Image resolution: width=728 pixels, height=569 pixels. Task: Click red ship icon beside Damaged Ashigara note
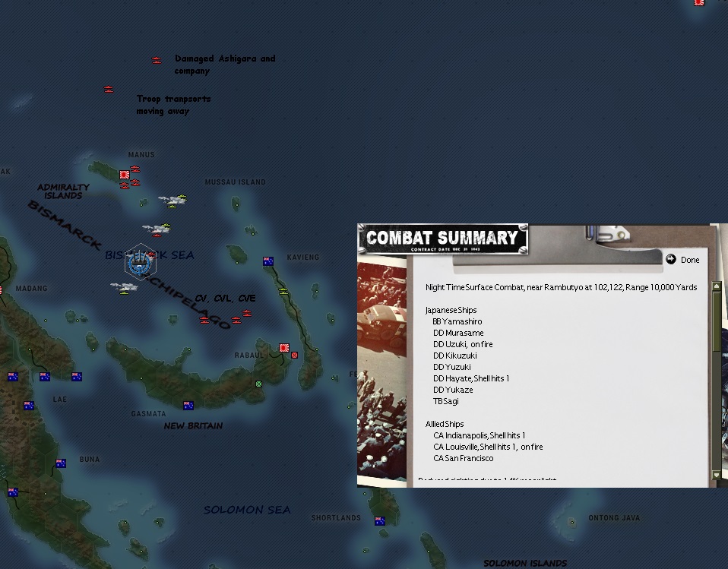coord(157,60)
